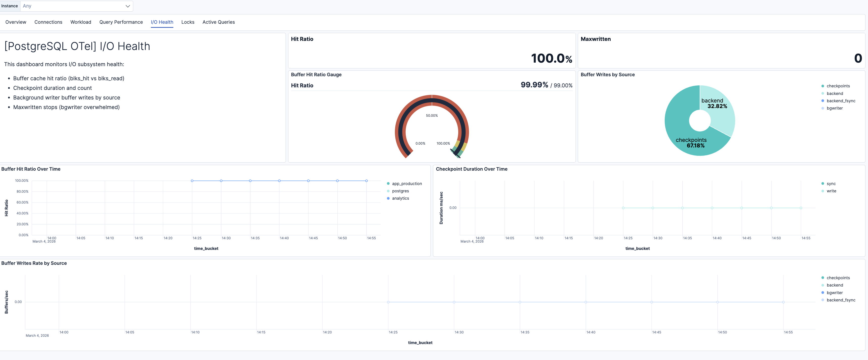
Task: Switch to the Workload tab
Action: pos(80,22)
